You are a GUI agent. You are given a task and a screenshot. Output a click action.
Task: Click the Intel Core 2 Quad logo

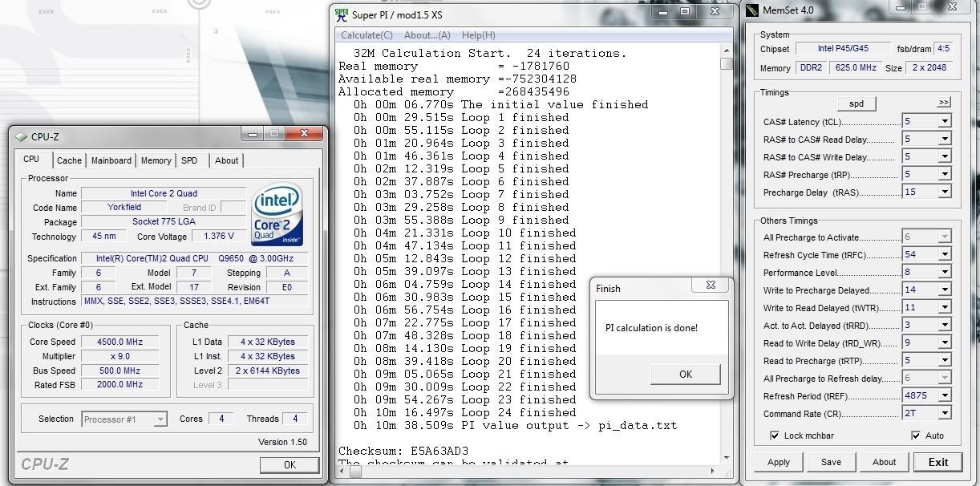point(277,215)
